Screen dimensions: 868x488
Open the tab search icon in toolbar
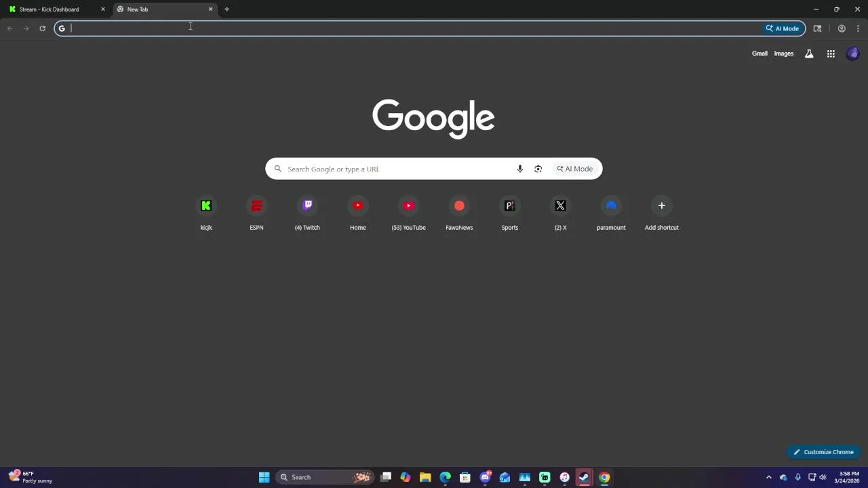tap(817, 28)
